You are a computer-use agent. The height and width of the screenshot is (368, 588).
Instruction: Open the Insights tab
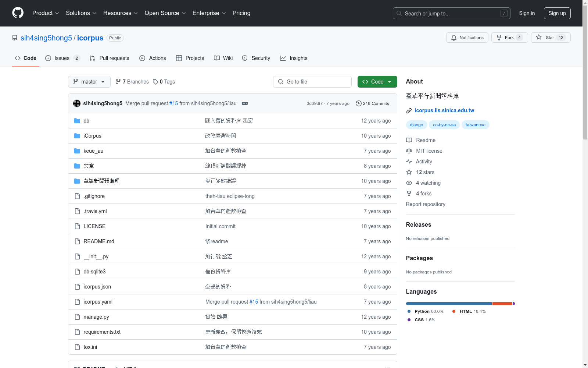click(294, 58)
